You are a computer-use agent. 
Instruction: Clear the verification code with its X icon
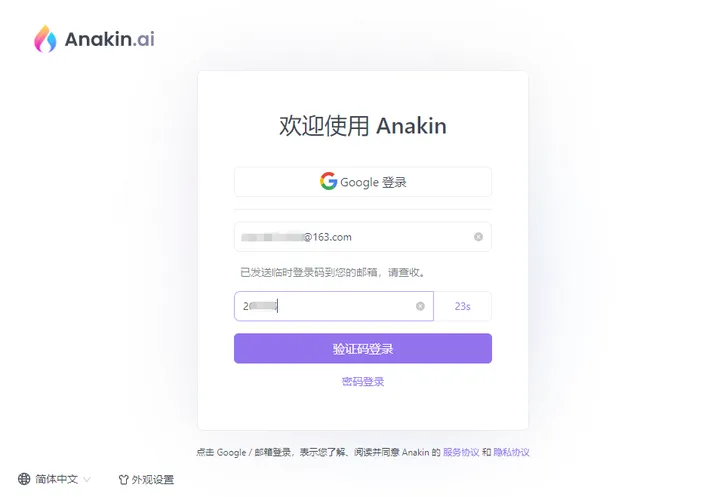(x=420, y=306)
